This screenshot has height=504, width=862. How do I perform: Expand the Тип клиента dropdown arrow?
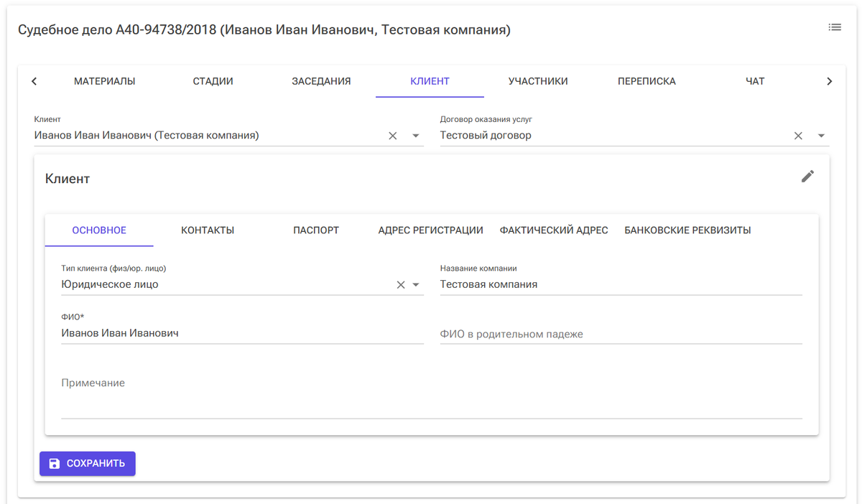(x=416, y=285)
